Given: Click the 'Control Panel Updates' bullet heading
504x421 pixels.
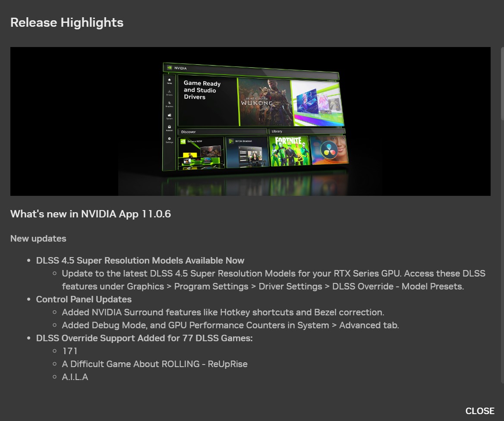Looking at the screenshot, I should coord(84,299).
